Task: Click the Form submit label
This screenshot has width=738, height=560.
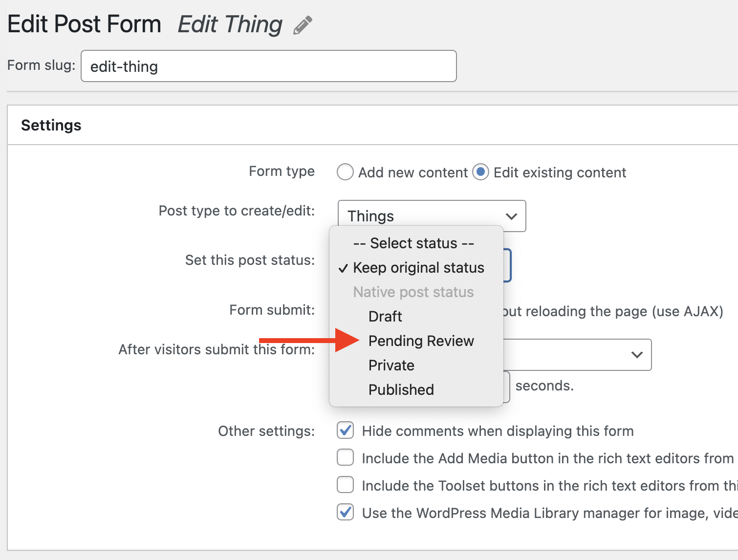Action: click(272, 310)
